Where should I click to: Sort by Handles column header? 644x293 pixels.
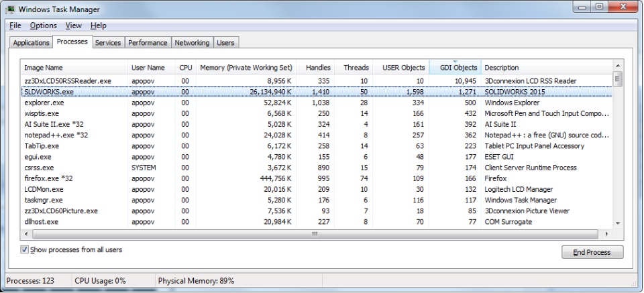pyautogui.click(x=315, y=68)
